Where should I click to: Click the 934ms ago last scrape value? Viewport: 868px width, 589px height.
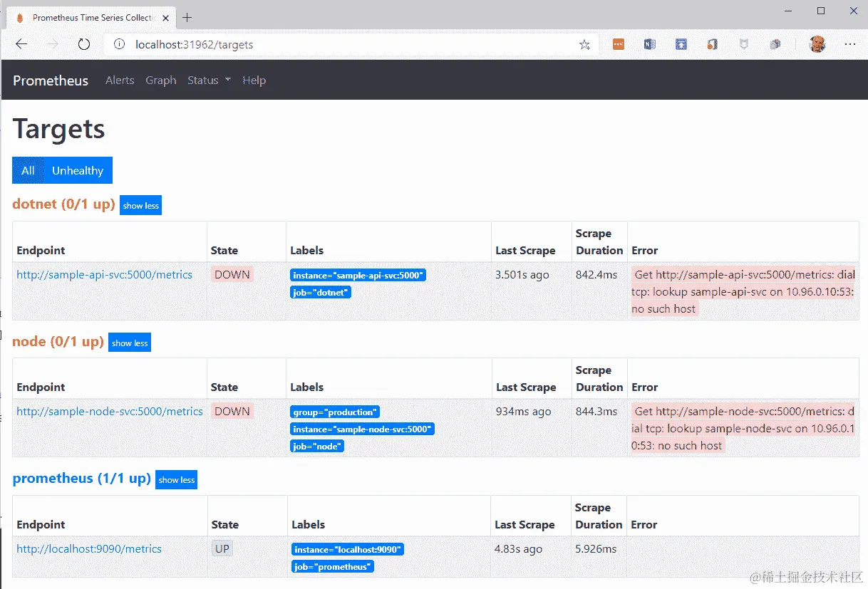(x=524, y=411)
